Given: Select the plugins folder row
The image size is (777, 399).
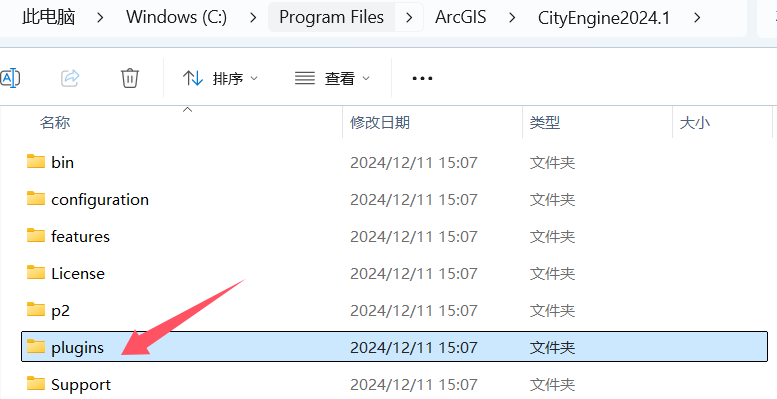Looking at the screenshot, I should click(394, 347).
